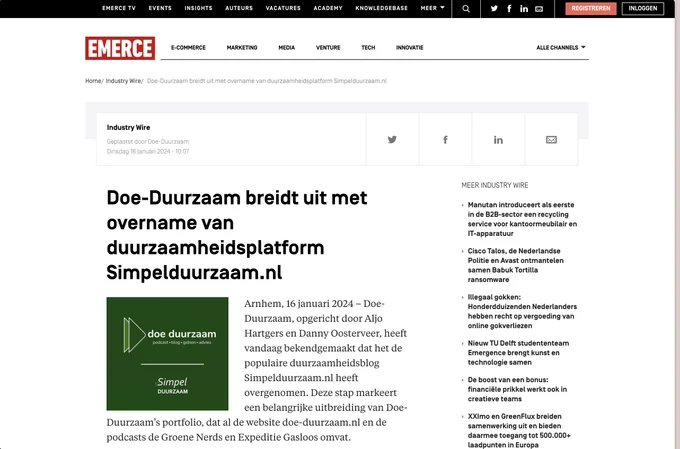Image resolution: width=680 pixels, height=449 pixels.
Task: Go to Industry Wire breadcrumb
Action: pos(123,81)
